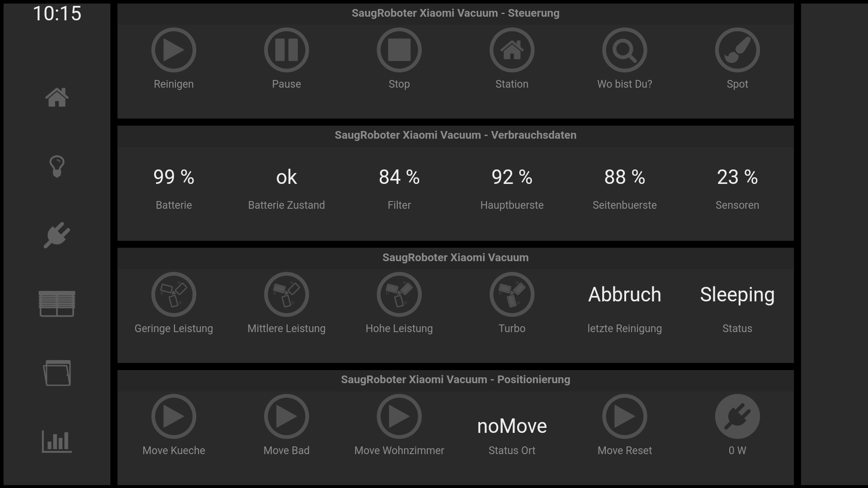Viewport: 868px width, 488px height.
Task: Start cleaning with the Reinigen play icon
Action: [x=174, y=50]
